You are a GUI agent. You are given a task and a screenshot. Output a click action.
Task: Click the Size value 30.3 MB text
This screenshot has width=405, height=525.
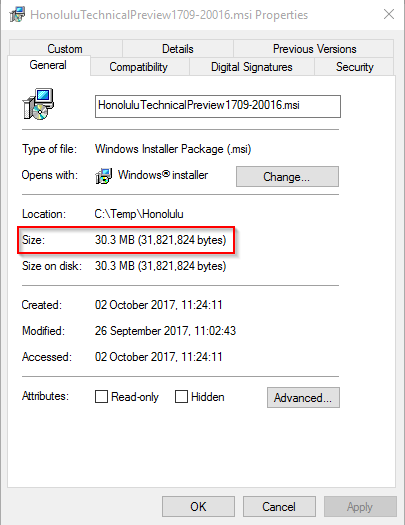tap(115, 240)
